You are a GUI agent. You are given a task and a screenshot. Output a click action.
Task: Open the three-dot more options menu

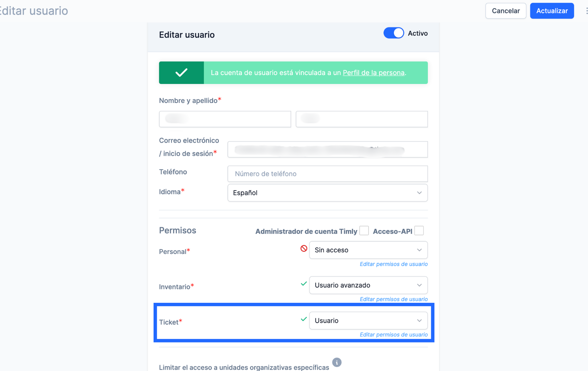[x=586, y=11]
